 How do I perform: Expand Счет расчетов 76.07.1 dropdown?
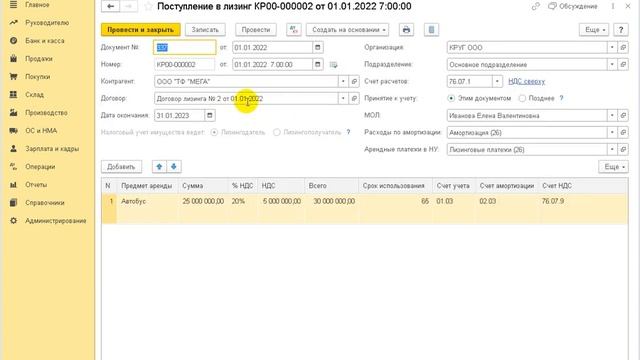coord(497,82)
